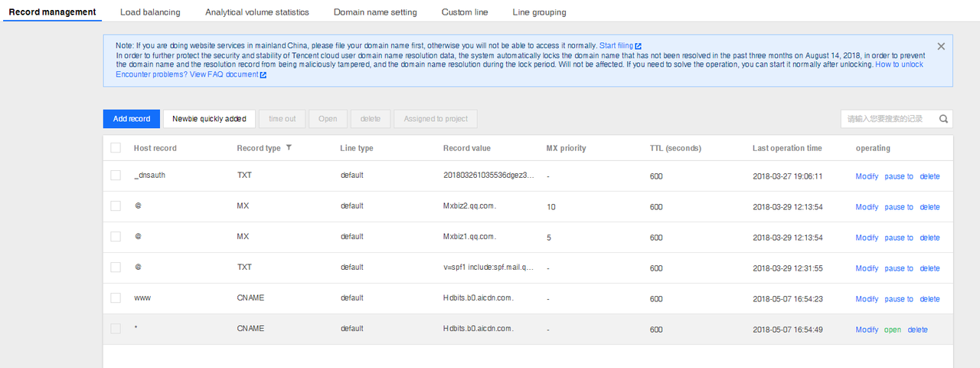Click the Host record column header

pyautogui.click(x=155, y=148)
